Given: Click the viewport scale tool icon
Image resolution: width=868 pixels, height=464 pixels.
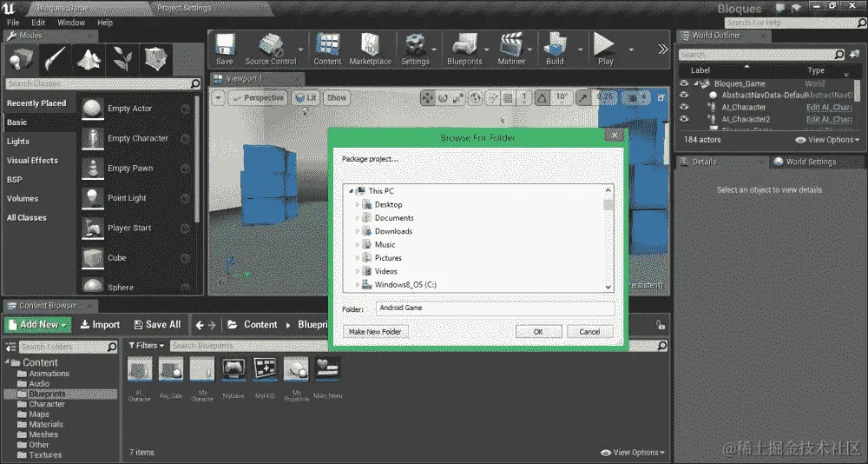Looking at the screenshot, I should (x=458, y=98).
